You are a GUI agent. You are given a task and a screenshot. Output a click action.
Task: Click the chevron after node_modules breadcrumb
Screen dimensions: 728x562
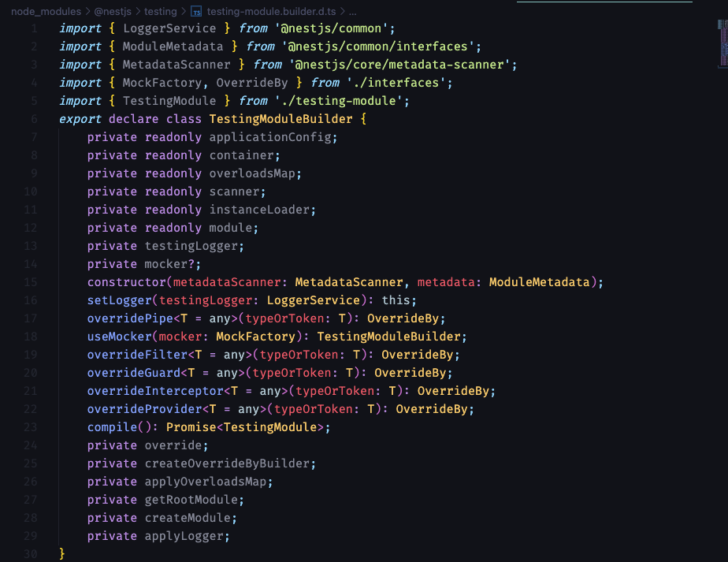tap(87, 12)
